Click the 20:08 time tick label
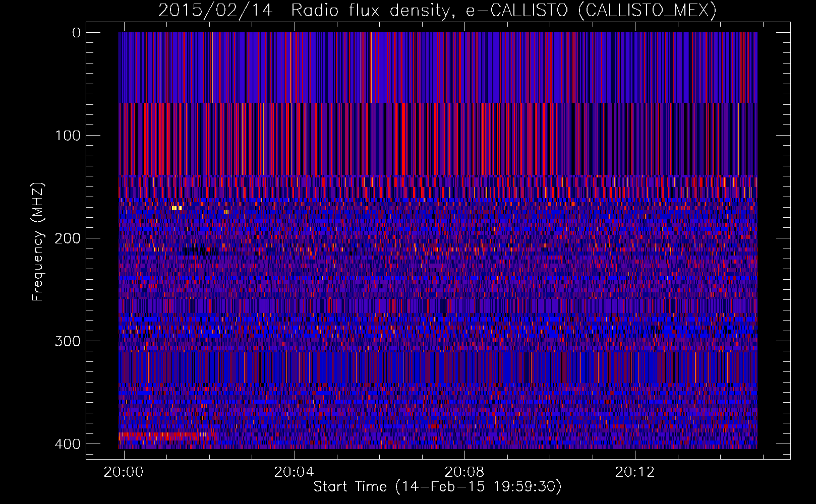 click(x=464, y=472)
